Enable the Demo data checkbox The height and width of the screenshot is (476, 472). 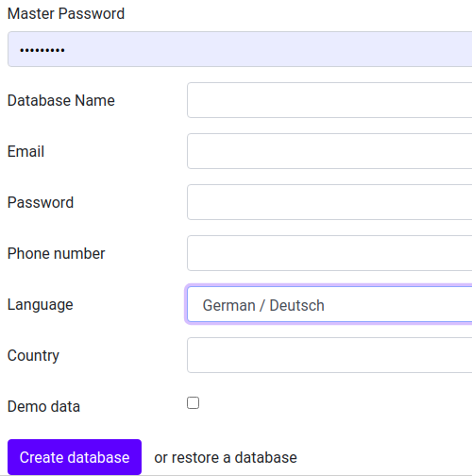point(193,402)
